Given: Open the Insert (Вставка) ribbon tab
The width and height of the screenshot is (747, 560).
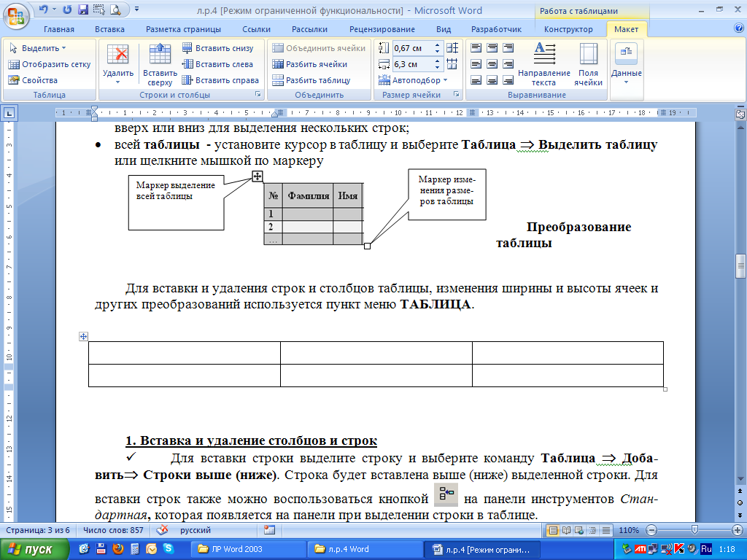Looking at the screenshot, I should 109,29.
